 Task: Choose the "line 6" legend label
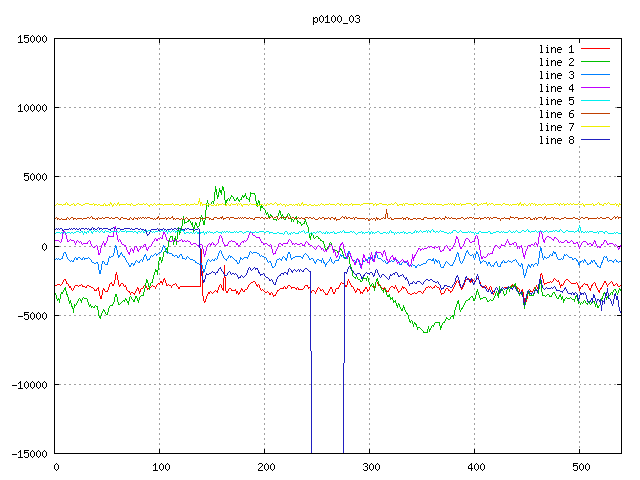[x=556, y=114]
